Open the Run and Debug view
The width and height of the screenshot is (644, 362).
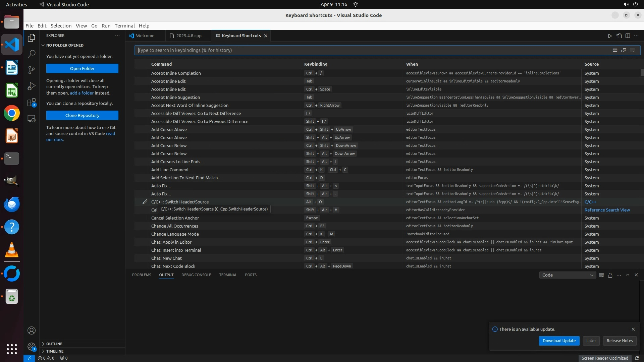(32, 86)
